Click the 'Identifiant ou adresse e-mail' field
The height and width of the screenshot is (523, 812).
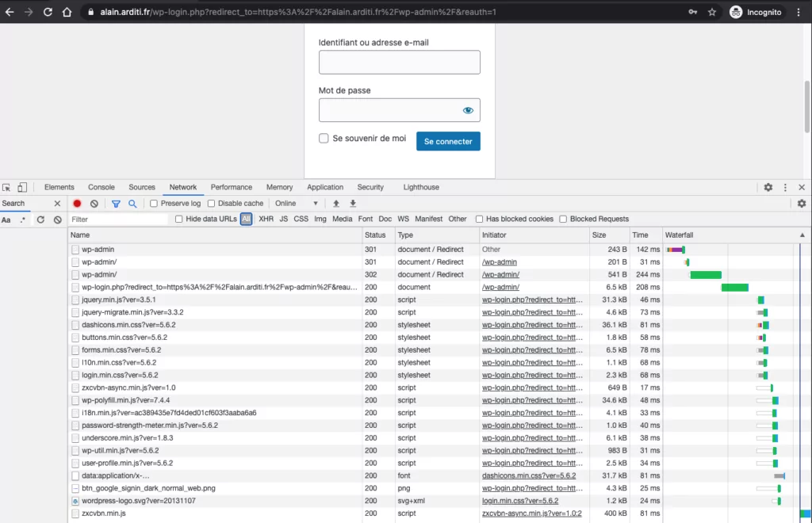point(399,63)
